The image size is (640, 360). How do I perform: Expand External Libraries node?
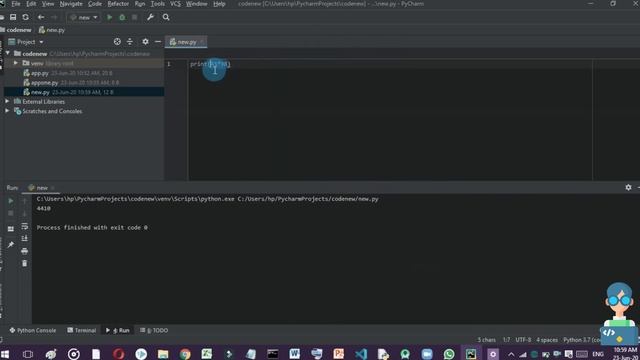[x=7, y=101]
